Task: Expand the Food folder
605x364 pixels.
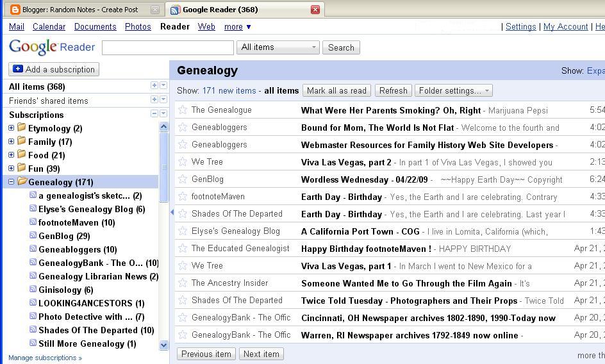Action: [11, 155]
